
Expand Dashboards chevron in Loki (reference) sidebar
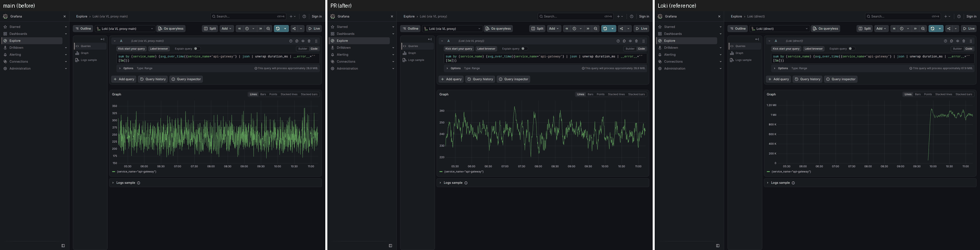tap(720, 34)
